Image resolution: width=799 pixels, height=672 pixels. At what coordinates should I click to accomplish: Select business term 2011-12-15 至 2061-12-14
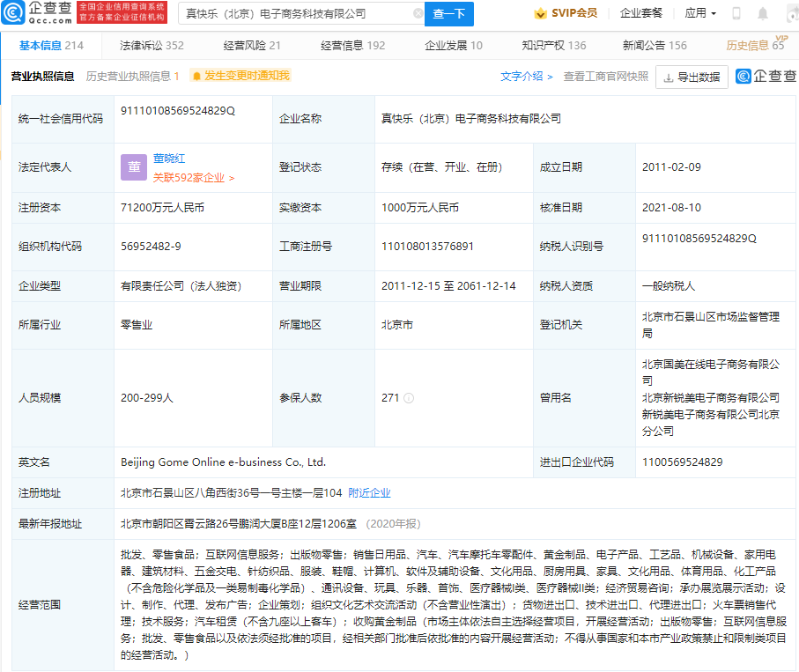pos(448,286)
